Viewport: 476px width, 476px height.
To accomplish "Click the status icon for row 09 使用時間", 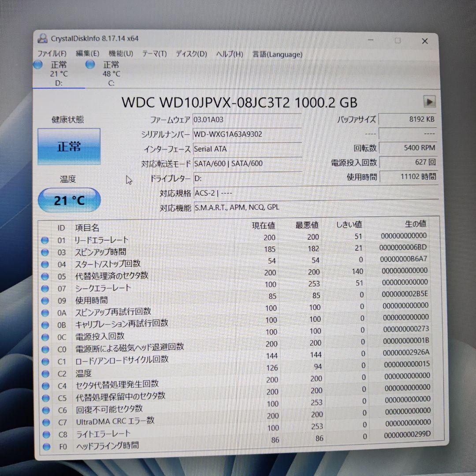I will pos(45,301).
